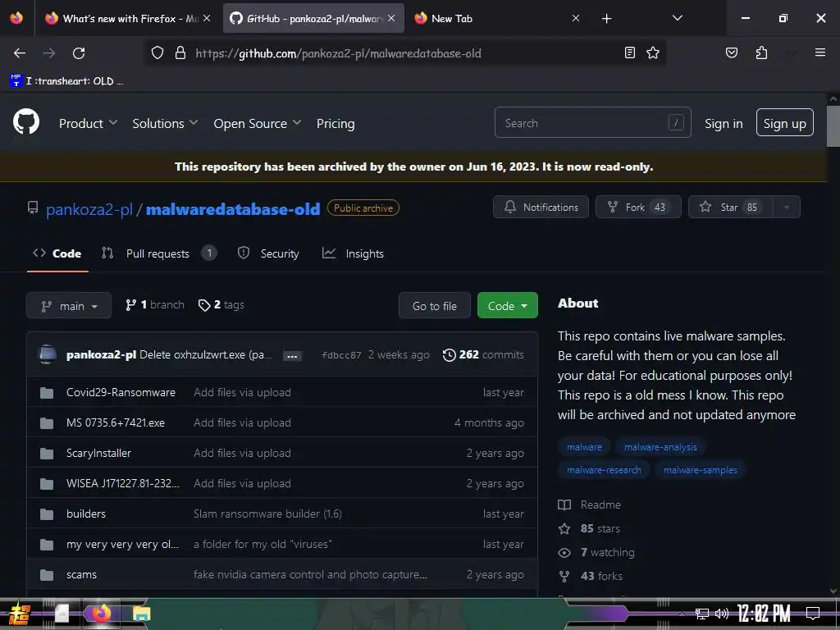This screenshot has width=840, height=630.
Task: Open Firefox from the taskbar
Action: pos(101,613)
